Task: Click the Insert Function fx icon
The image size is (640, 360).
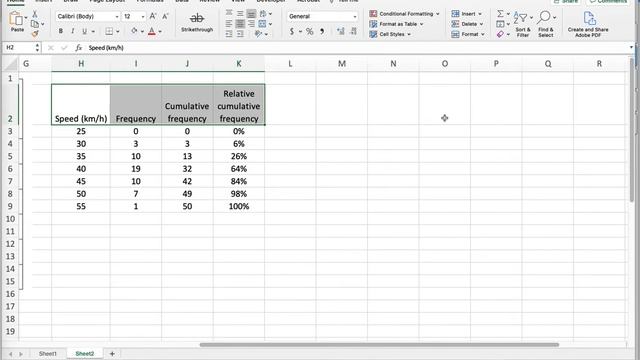Action: tap(78, 48)
